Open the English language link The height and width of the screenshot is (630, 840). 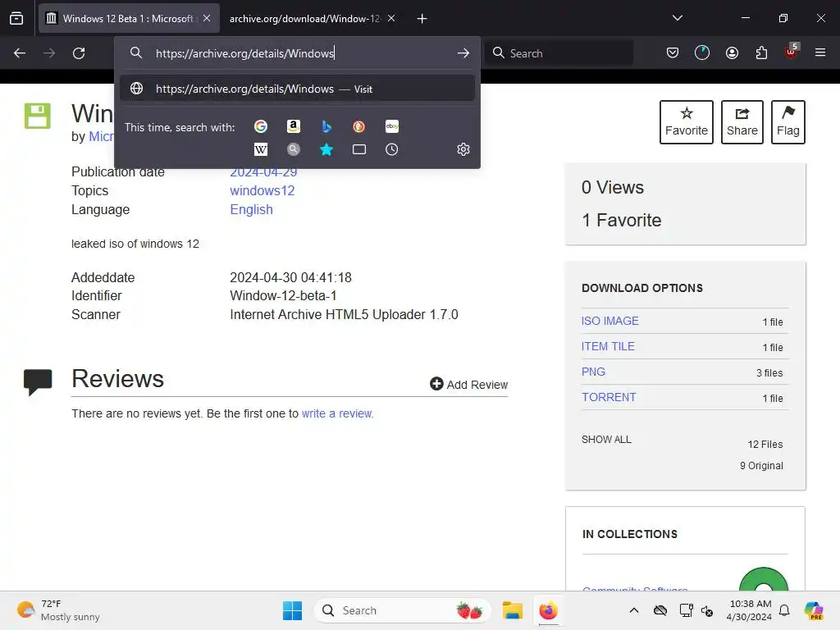[251, 209]
